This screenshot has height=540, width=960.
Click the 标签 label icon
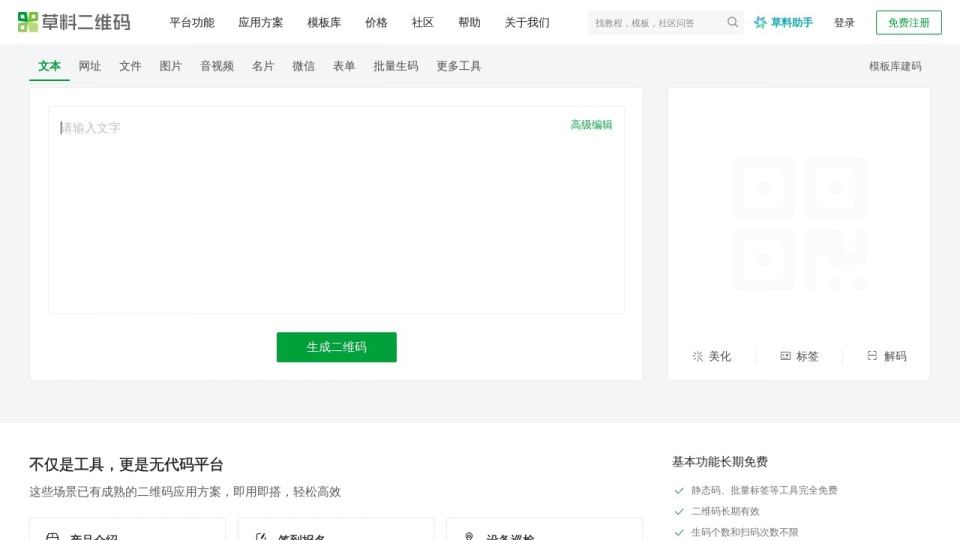tap(786, 356)
